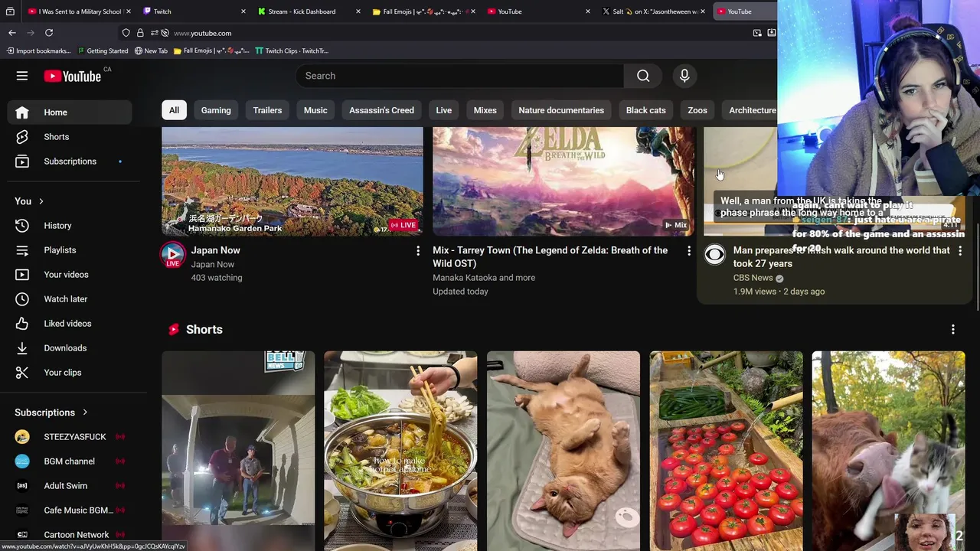This screenshot has width=980, height=551.
Task: Open the tomatoes in water Short
Action: (726, 451)
